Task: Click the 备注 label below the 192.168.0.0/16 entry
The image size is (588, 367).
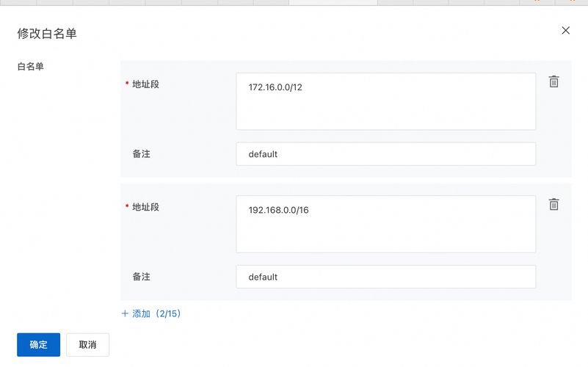Action: click(x=142, y=277)
